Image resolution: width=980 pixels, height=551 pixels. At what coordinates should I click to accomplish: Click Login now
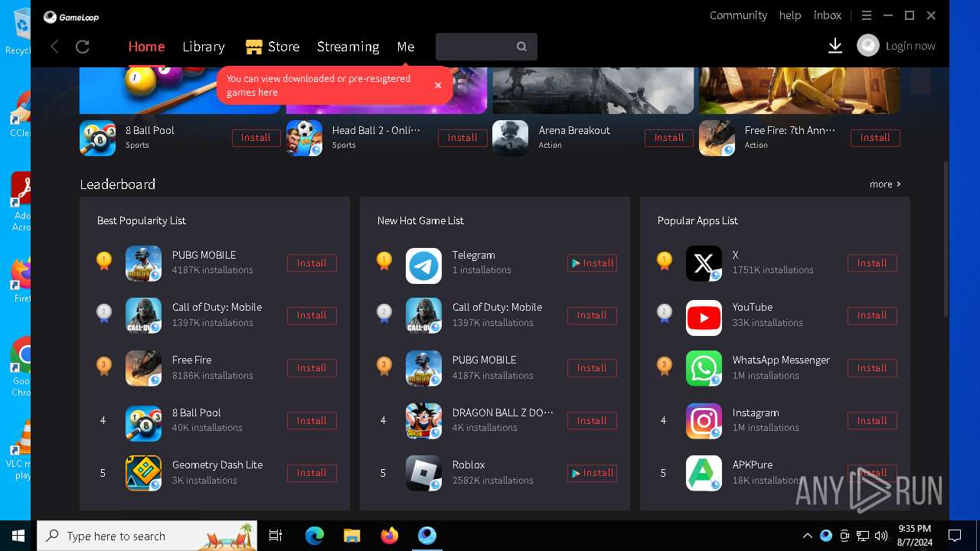point(910,46)
